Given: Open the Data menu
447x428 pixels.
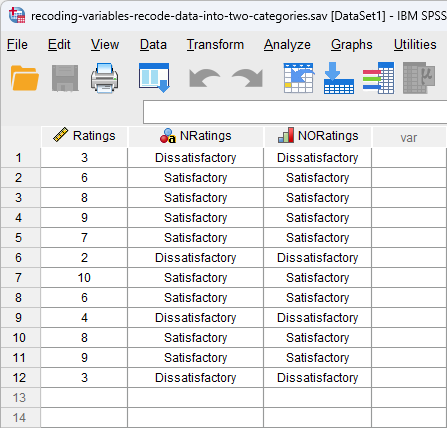Looking at the screenshot, I should pos(153,44).
